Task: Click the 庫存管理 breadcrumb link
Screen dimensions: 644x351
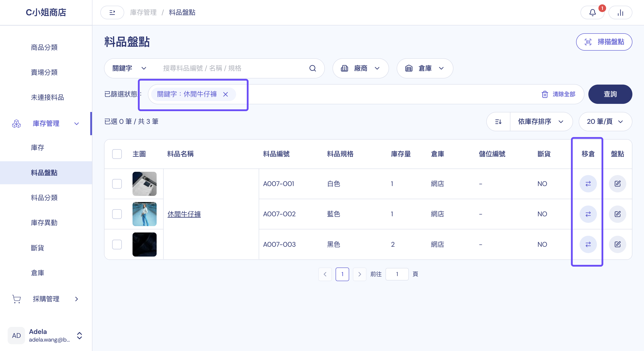Action: click(x=143, y=12)
